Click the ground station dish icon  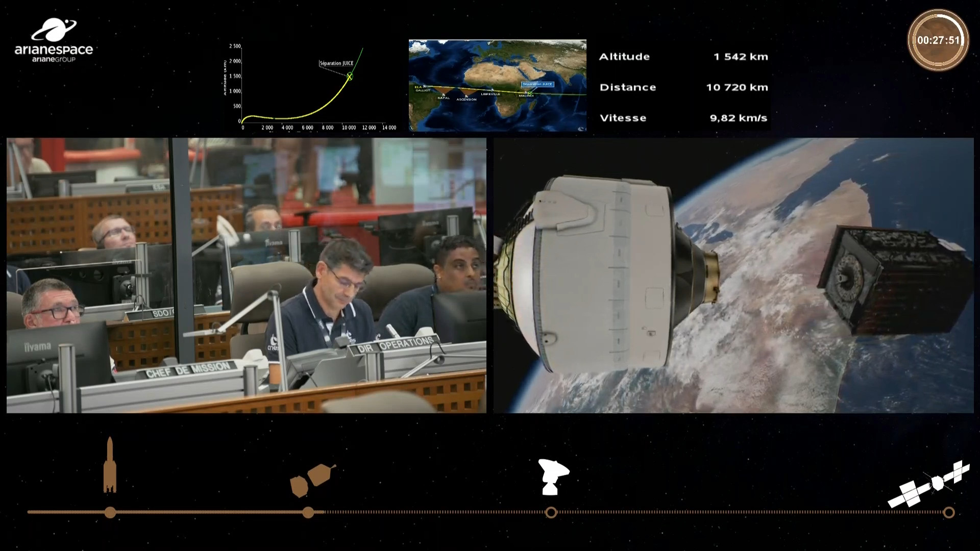(x=553, y=477)
